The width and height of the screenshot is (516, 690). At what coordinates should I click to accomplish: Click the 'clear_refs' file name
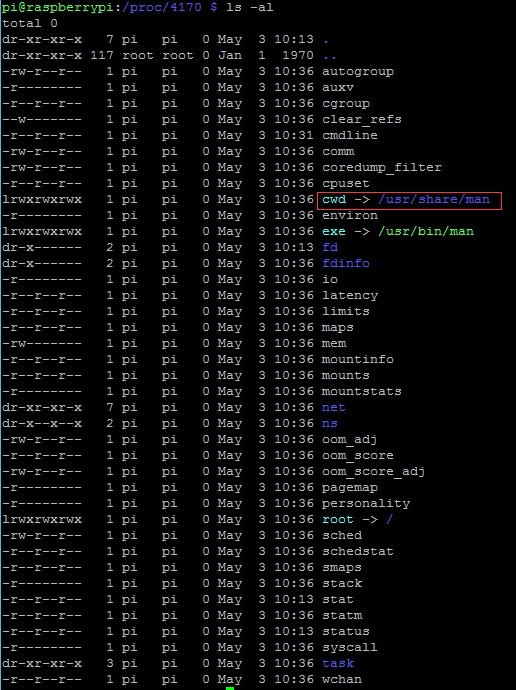362,120
